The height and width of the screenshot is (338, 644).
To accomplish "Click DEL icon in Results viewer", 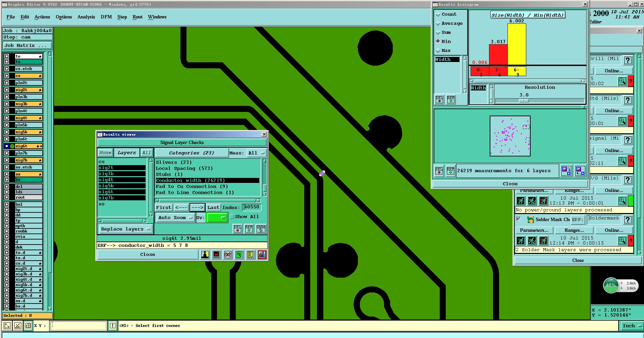I will tap(237, 229).
